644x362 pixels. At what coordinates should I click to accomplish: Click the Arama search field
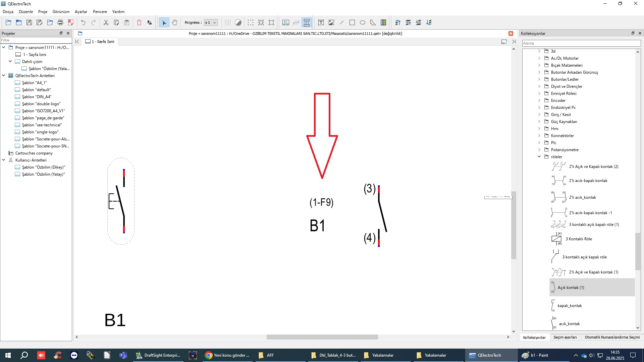581,43
